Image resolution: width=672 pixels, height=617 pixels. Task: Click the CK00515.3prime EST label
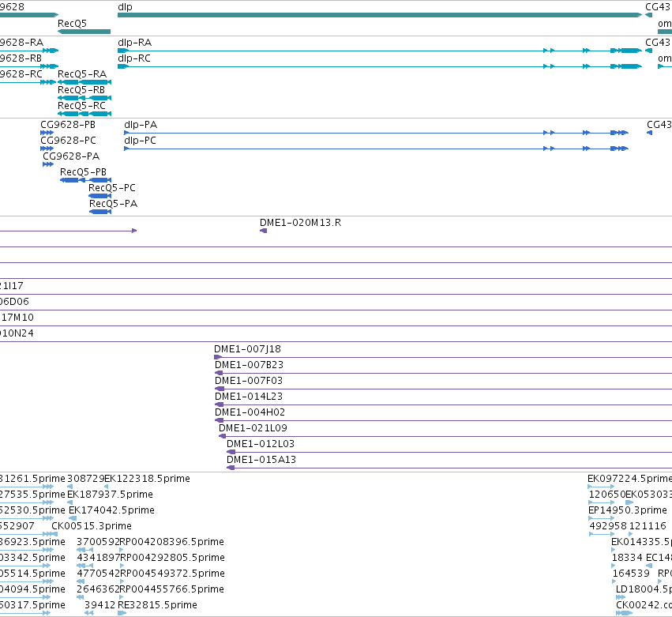[x=92, y=526]
